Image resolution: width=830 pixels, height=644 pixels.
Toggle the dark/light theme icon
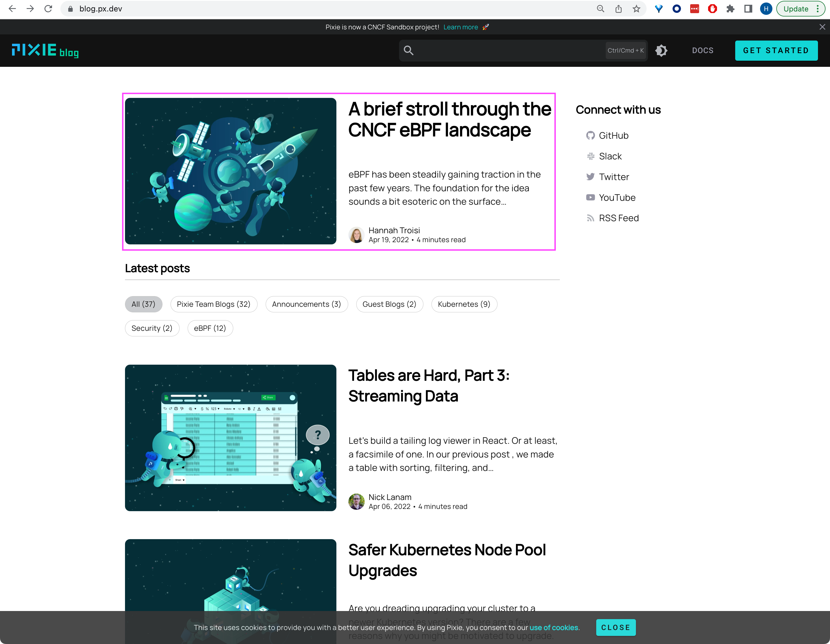(661, 51)
